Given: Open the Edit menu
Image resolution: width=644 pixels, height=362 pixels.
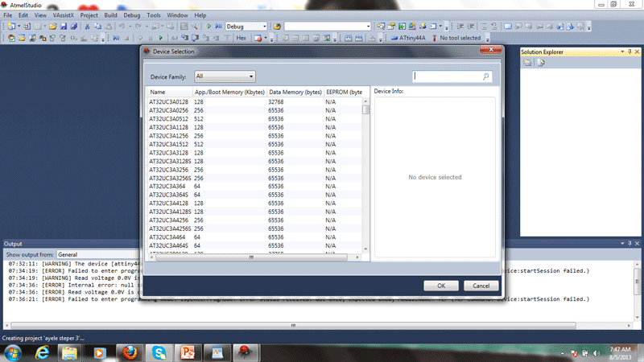Looking at the screenshot, I should tap(23, 15).
